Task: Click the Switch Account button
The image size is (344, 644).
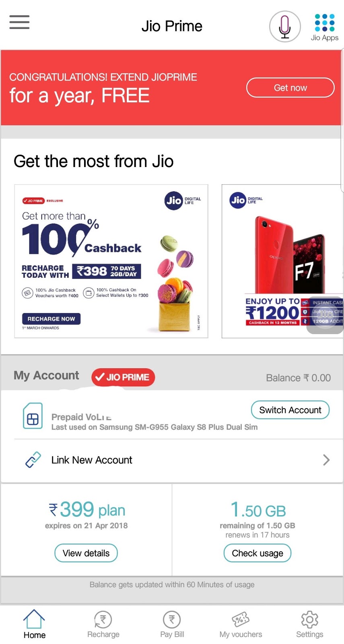Action: (290, 410)
